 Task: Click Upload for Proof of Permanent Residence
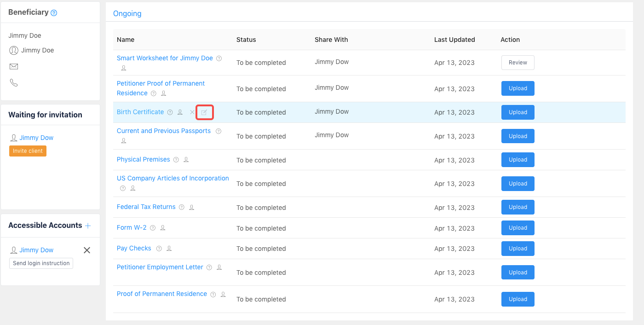pyautogui.click(x=517, y=299)
